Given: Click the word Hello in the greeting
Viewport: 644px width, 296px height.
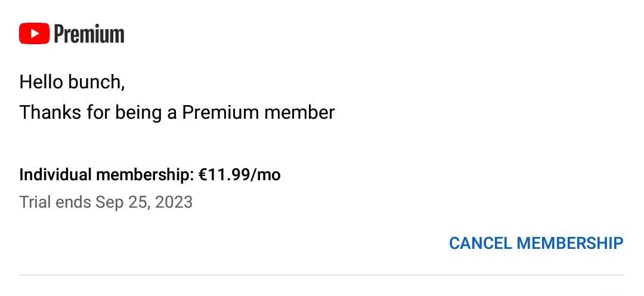Looking at the screenshot, I should pyautogui.click(x=41, y=82).
